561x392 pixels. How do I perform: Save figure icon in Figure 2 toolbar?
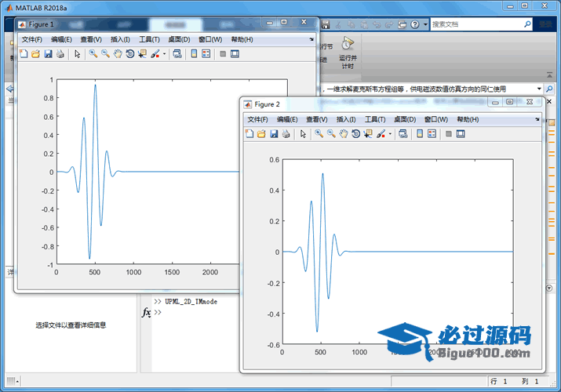pos(274,134)
